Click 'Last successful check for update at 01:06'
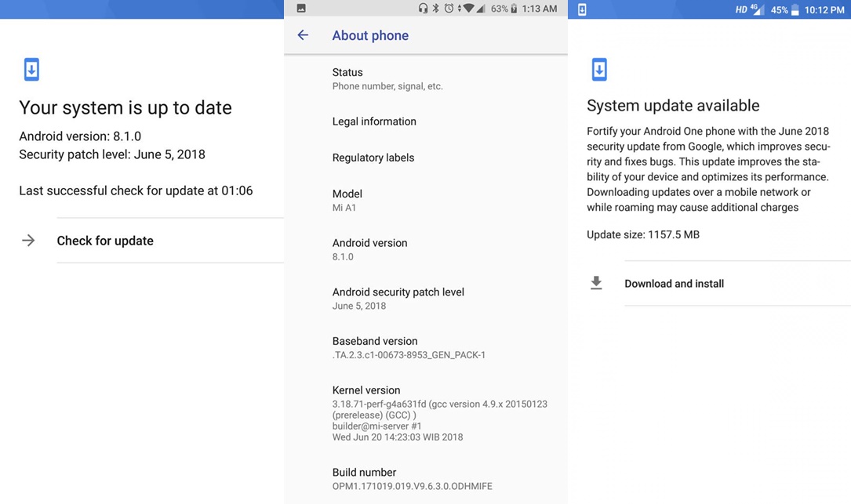This screenshot has width=851, height=504. pos(136,191)
